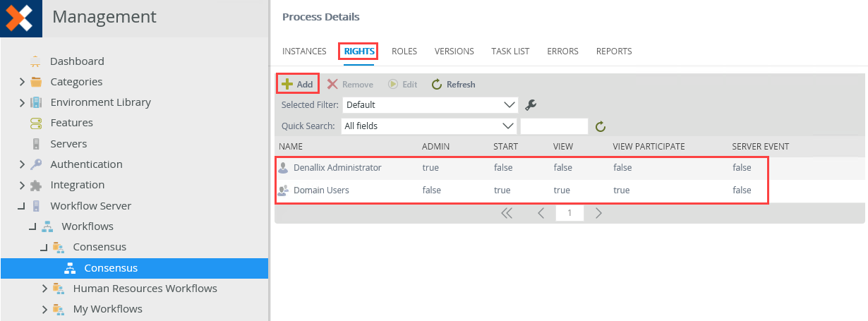Jump to the first results page
This screenshot has width=868, height=321.
coord(506,213)
